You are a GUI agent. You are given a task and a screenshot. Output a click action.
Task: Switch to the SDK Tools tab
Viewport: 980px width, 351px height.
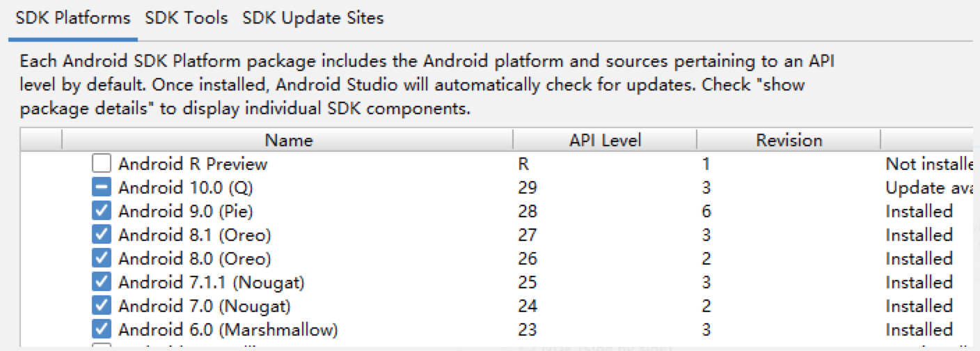pyautogui.click(x=187, y=18)
